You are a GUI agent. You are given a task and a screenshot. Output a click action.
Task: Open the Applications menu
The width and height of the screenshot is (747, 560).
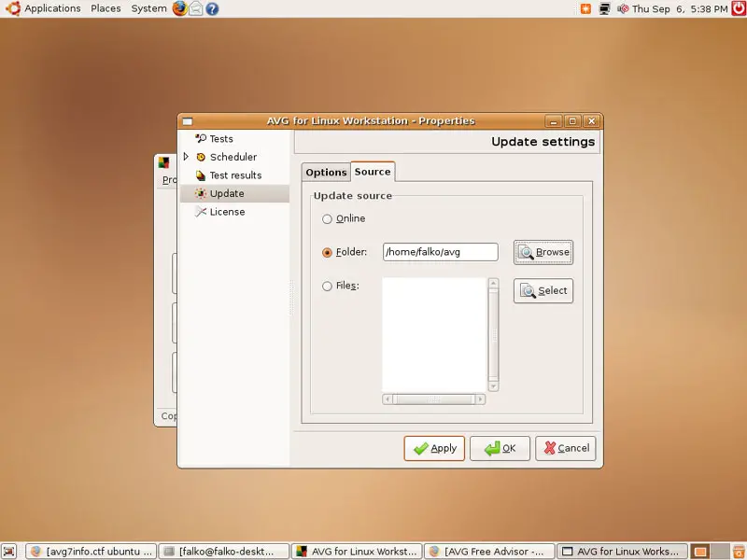coord(52,8)
